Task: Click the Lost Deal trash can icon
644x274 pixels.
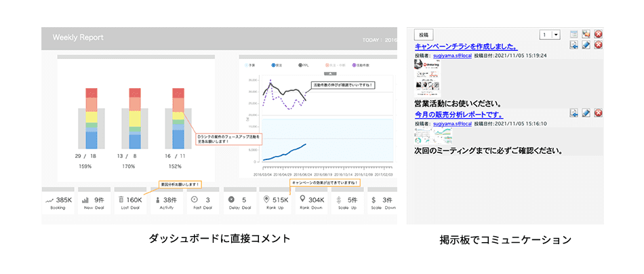Action: click(x=121, y=200)
